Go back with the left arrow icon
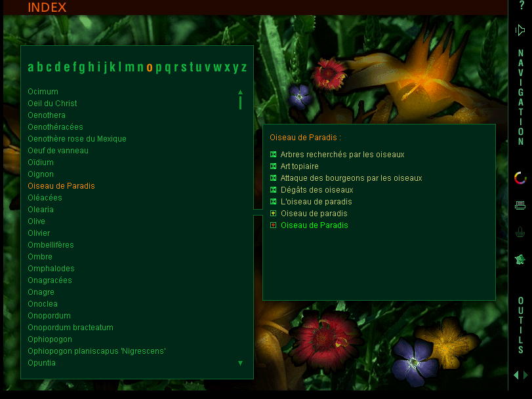 click(x=516, y=375)
